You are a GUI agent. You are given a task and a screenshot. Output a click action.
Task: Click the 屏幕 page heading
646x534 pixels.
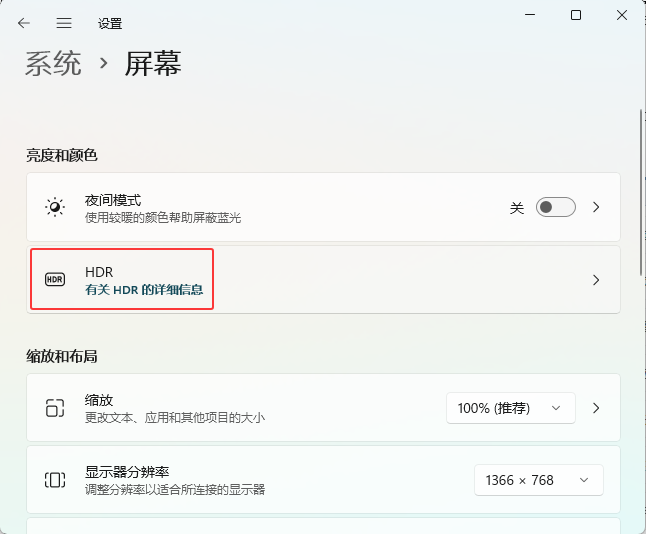tap(153, 64)
